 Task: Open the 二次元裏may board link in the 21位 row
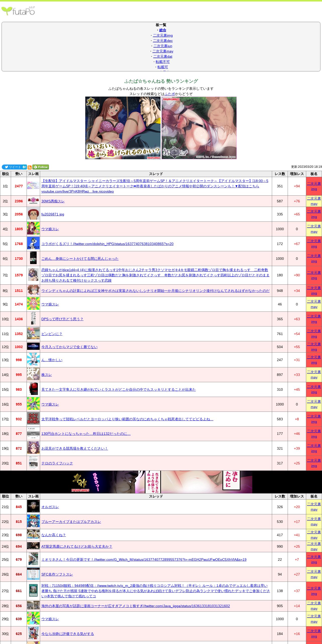point(314,507)
